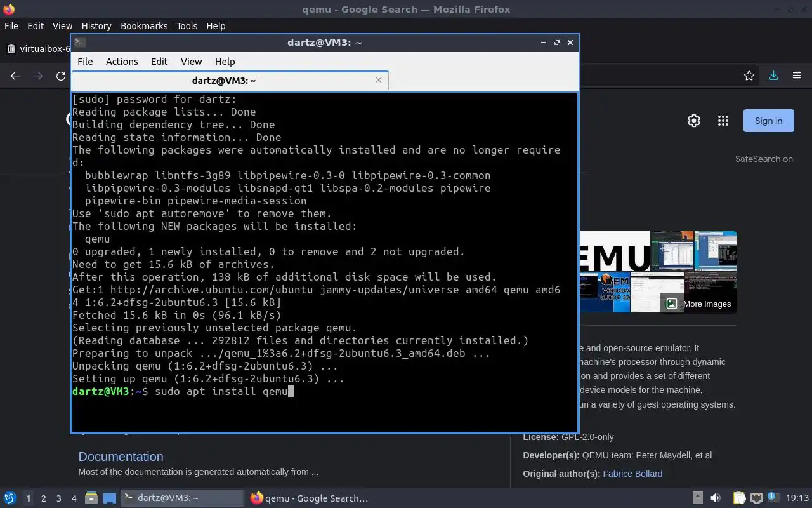Click the terminal window icon in the title bar

(79, 43)
